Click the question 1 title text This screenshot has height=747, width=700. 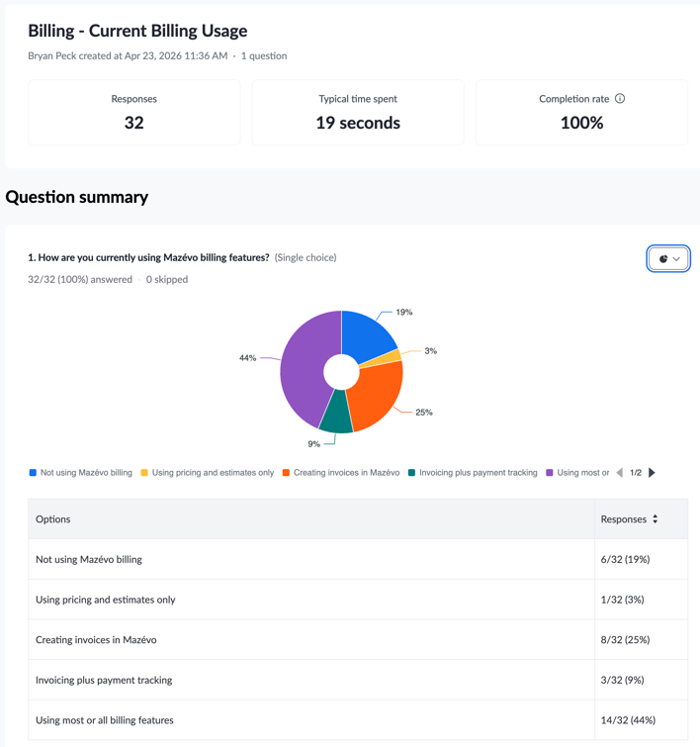click(148, 257)
